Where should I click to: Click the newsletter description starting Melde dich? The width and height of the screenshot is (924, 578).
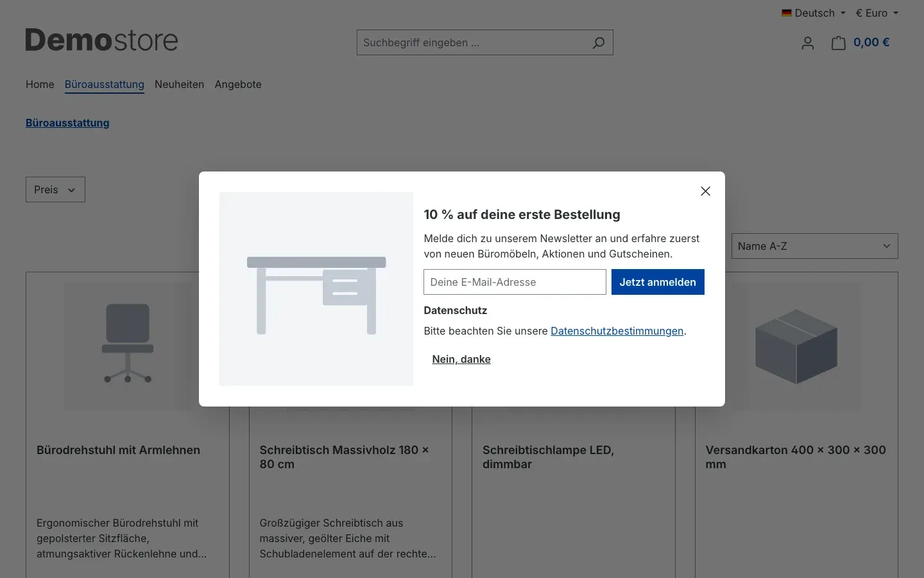coord(561,246)
